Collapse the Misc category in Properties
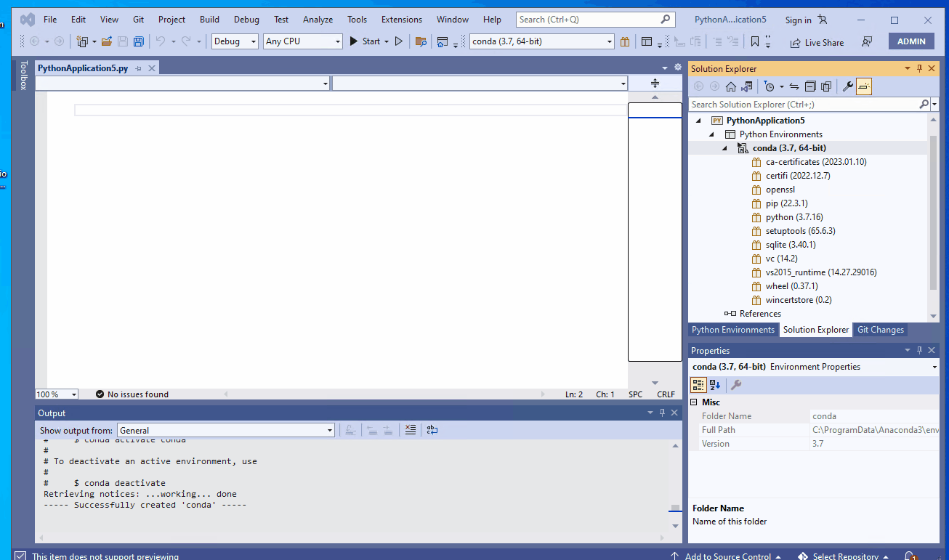Image resolution: width=949 pixels, height=560 pixels. pos(693,402)
